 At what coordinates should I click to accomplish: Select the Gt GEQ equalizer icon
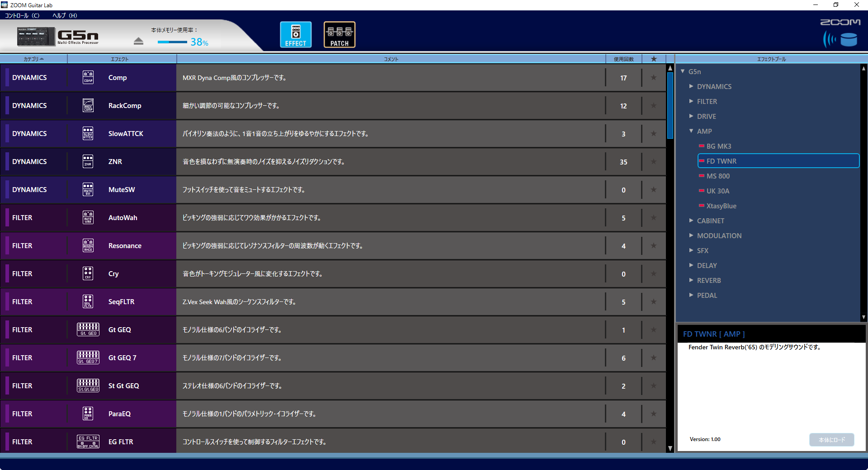click(88, 329)
